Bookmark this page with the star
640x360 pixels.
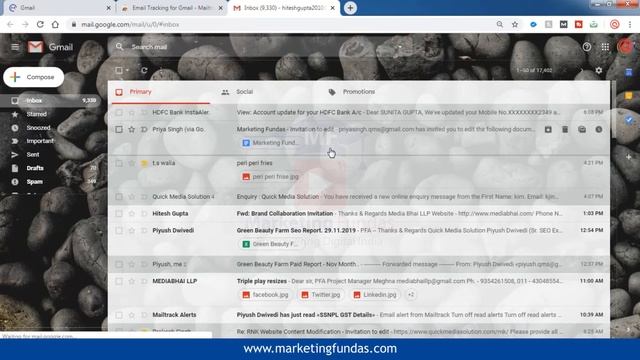tap(515, 24)
